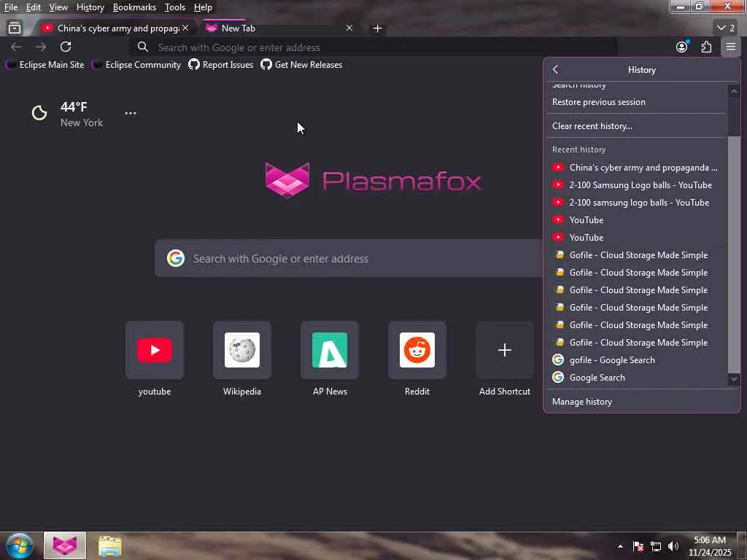Open the tab overview icon at left of tabs
747x560 pixels.
[15, 28]
